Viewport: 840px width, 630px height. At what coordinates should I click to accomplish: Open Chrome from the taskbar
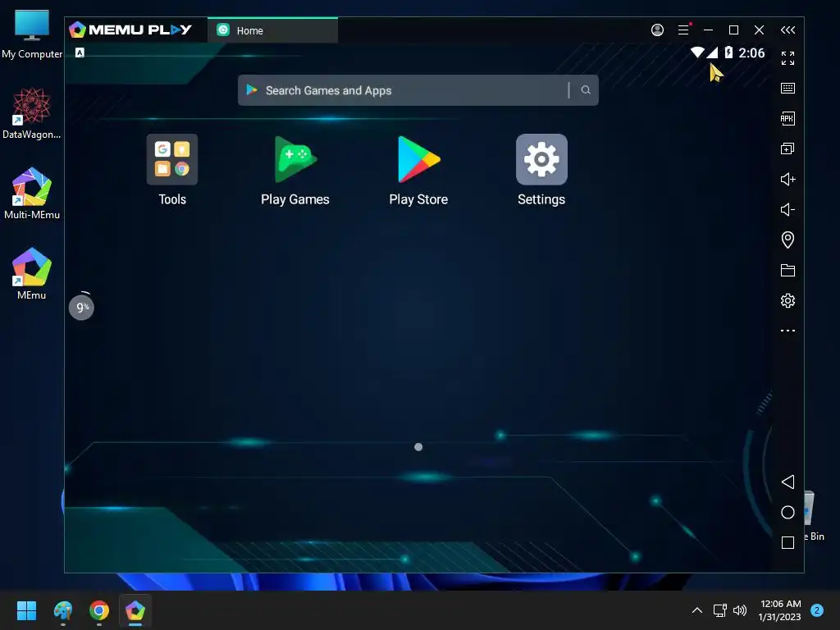coord(99,610)
